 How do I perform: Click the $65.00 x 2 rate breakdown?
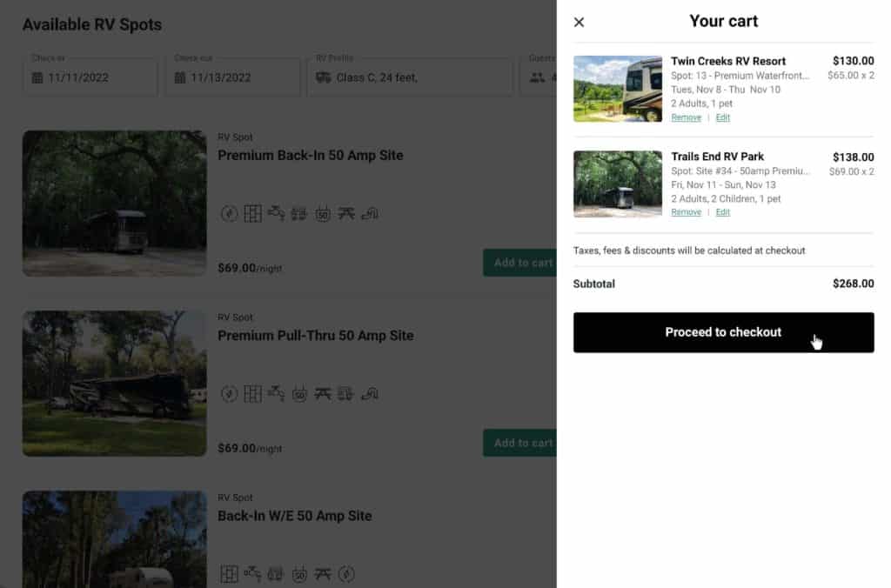coord(851,75)
